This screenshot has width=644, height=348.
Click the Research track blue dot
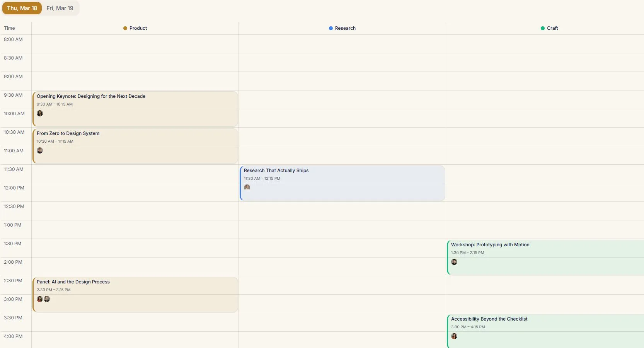point(331,28)
